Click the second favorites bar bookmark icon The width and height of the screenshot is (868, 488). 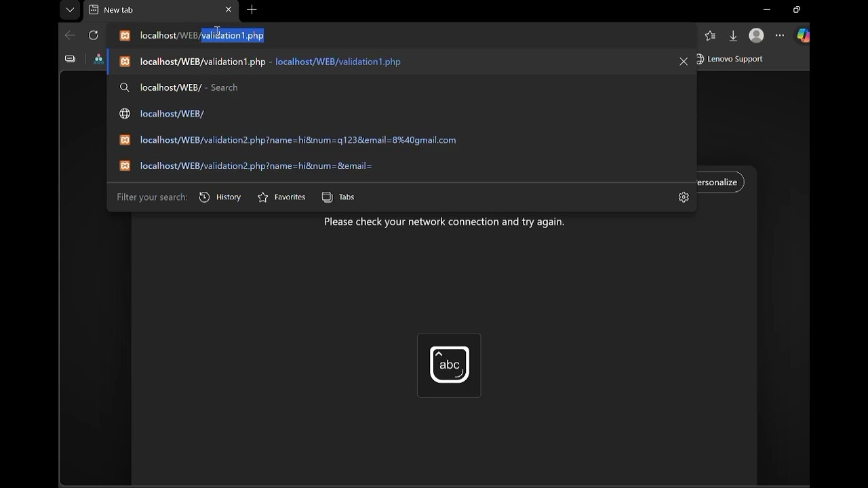pos(98,59)
